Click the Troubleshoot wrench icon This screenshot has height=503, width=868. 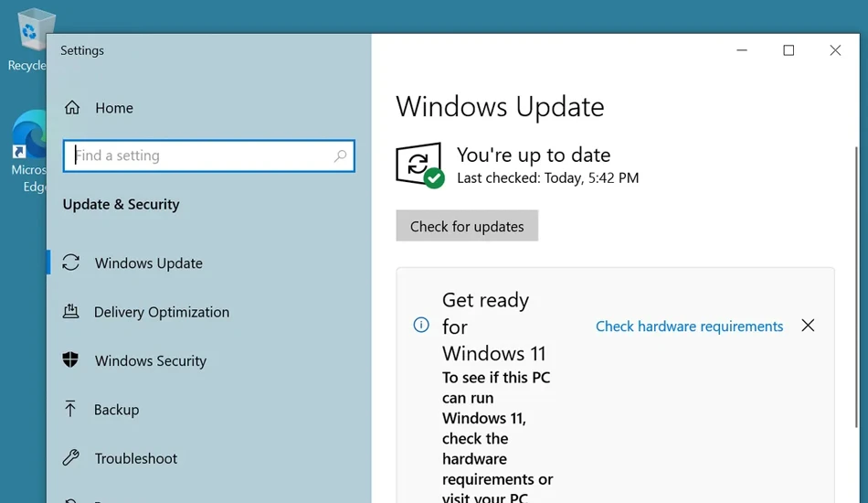click(x=71, y=457)
